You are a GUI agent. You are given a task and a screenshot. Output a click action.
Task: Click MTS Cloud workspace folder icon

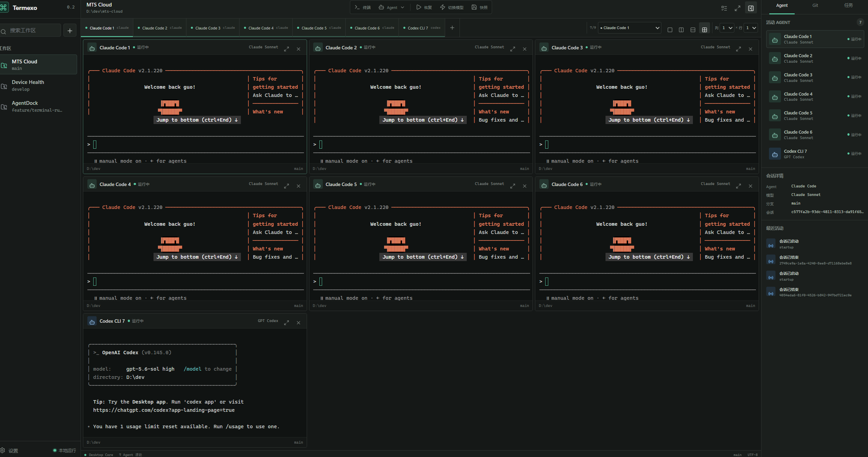point(4,65)
